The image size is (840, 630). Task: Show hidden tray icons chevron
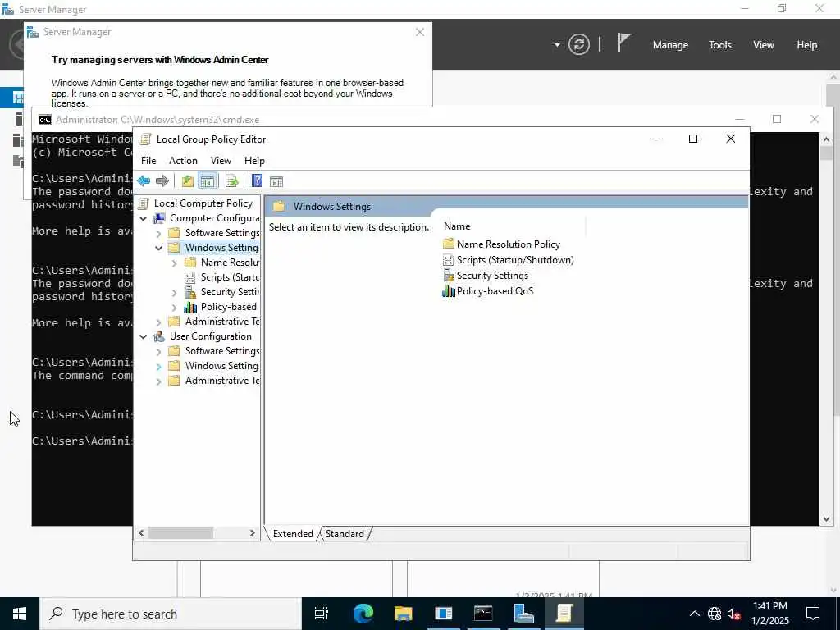coord(694,614)
